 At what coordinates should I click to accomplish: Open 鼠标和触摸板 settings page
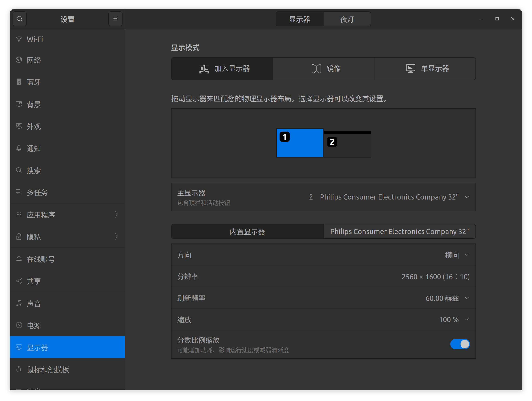coord(67,370)
